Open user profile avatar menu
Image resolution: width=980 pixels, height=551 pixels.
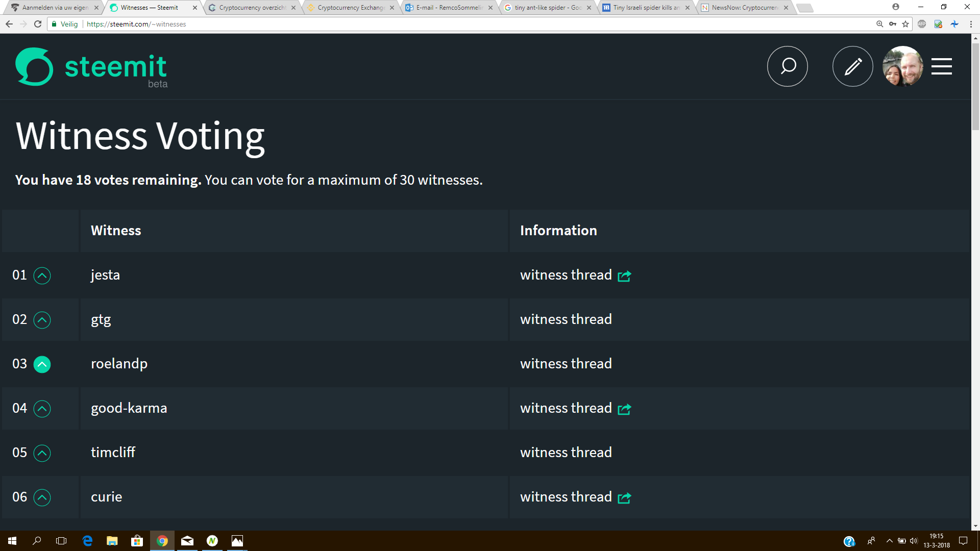(x=902, y=66)
